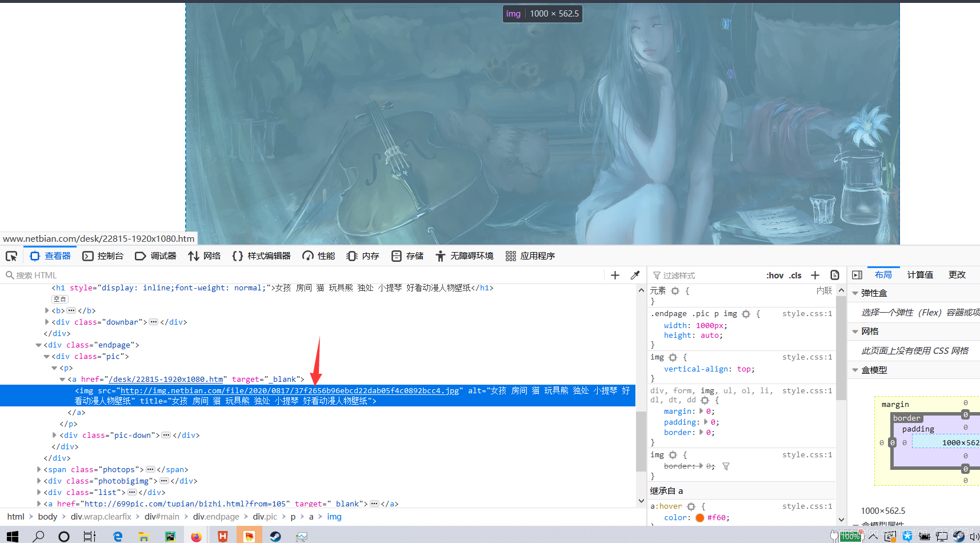980x543 pixels.
Task: Collapse the div class="endpage" node
Action: [x=39, y=345]
